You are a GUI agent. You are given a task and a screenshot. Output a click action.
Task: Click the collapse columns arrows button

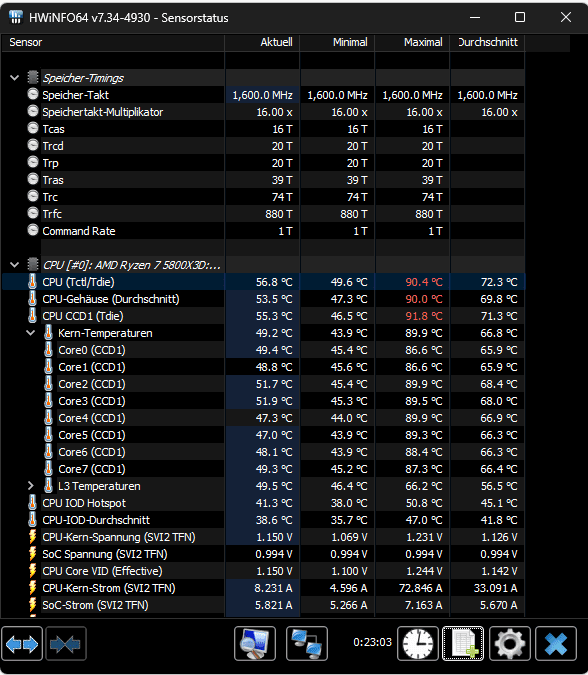point(66,644)
